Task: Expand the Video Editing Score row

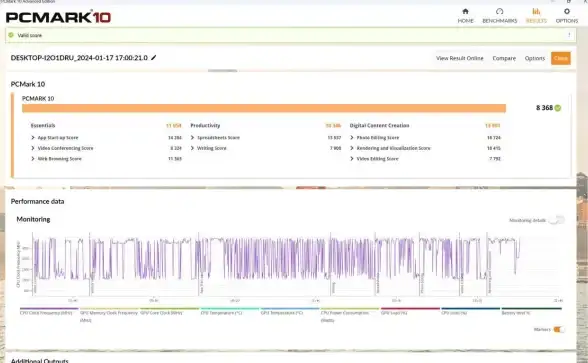Action: 352,159
